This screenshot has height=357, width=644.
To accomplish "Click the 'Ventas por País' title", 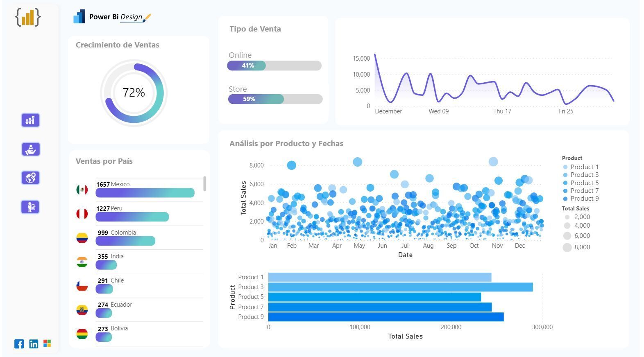I will point(104,161).
